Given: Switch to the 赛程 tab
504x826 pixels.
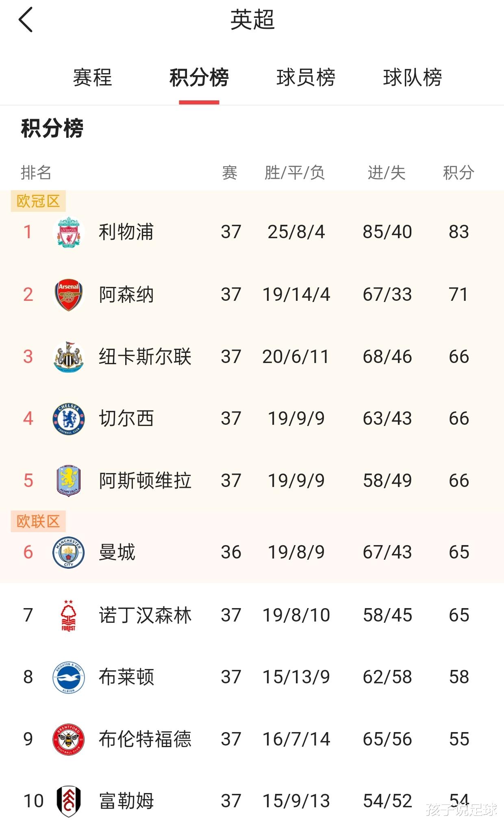Looking at the screenshot, I should pyautogui.click(x=92, y=78).
